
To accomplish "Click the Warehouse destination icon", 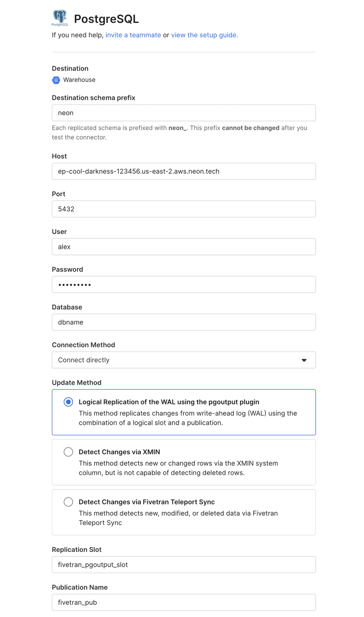I will coord(56,80).
